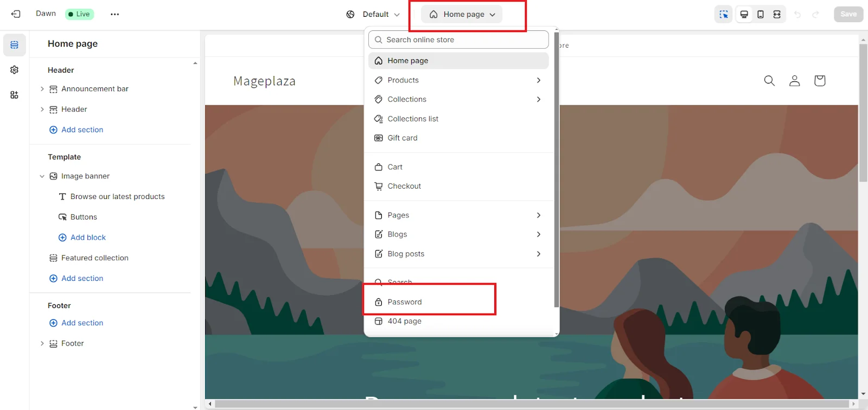Open the app embeds sidebar icon

(15, 95)
